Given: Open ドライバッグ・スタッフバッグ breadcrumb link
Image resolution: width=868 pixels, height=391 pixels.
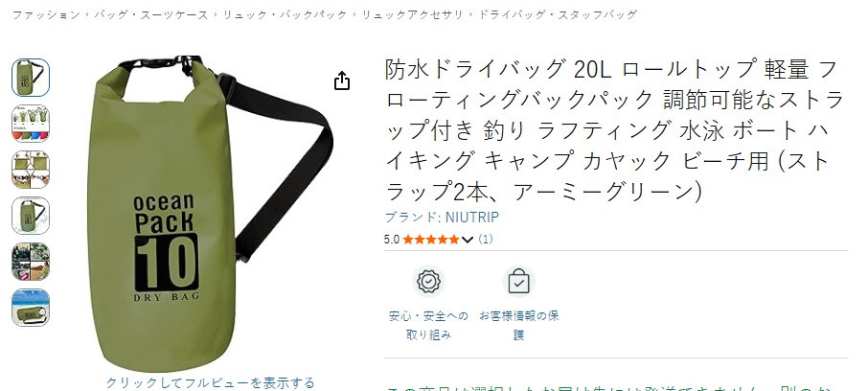Looking at the screenshot, I should [558, 15].
